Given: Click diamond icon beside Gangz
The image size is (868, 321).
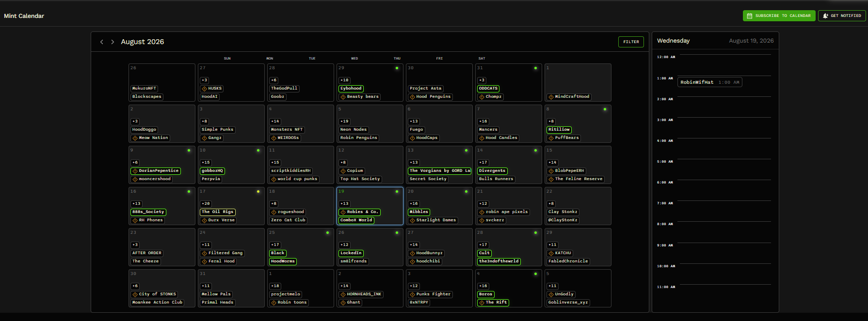Looking at the screenshot, I should click(x=205, y=138).
